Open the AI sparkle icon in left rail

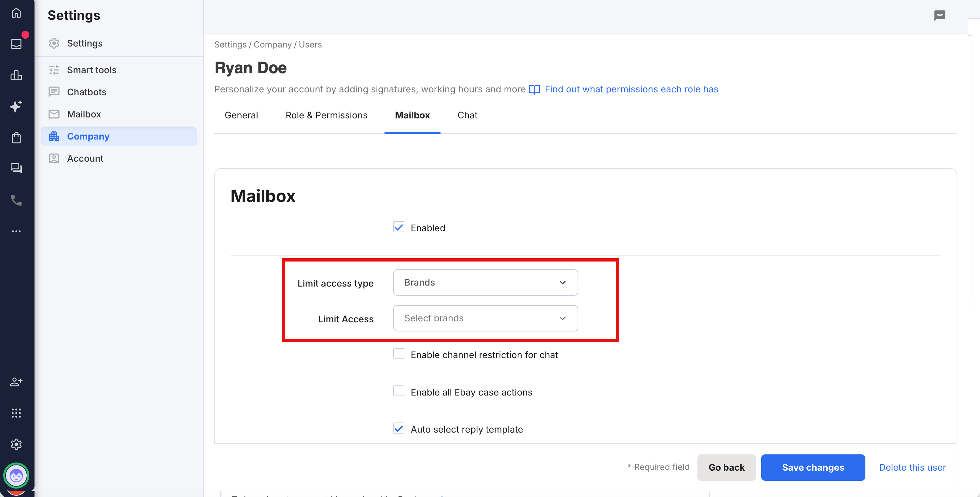coord(16,106)
